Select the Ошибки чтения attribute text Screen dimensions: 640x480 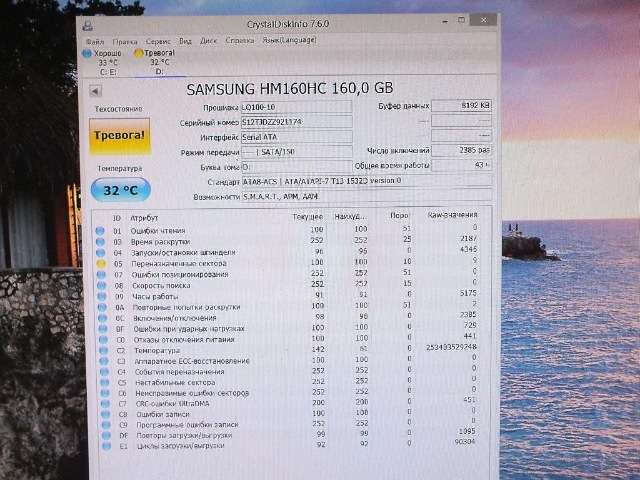coord(158,231)
